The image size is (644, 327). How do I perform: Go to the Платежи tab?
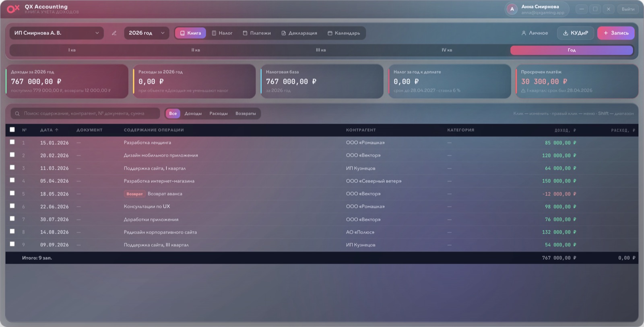[257, 33]
